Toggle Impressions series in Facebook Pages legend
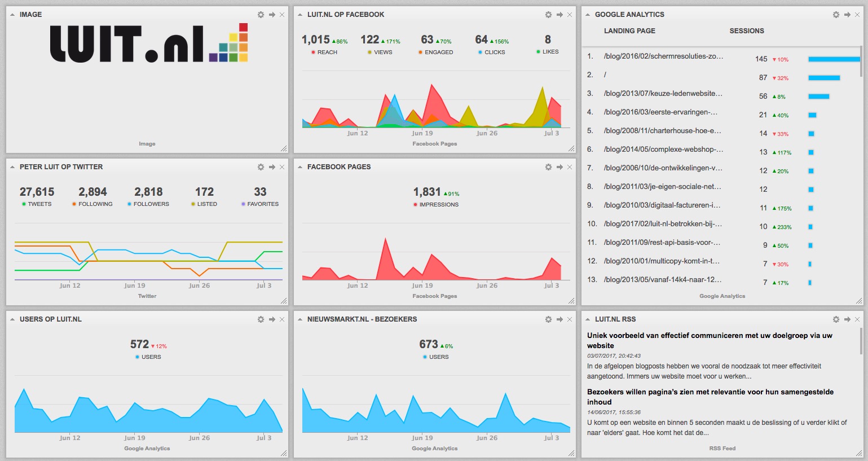Image resolution: width=868 pixels, height=461 pixels. (x=436, y=204)
